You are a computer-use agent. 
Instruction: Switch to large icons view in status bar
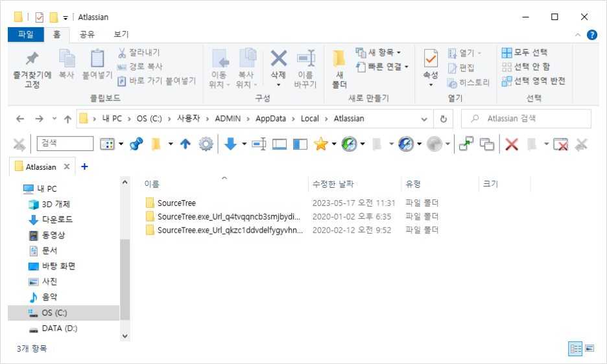(x=589, y=348)
